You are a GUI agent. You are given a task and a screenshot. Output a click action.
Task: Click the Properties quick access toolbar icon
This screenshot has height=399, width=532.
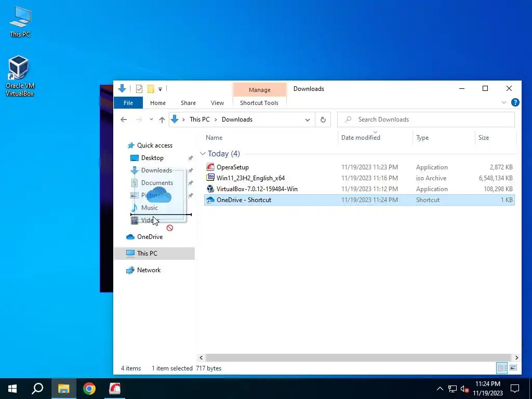tap(139, 89)
